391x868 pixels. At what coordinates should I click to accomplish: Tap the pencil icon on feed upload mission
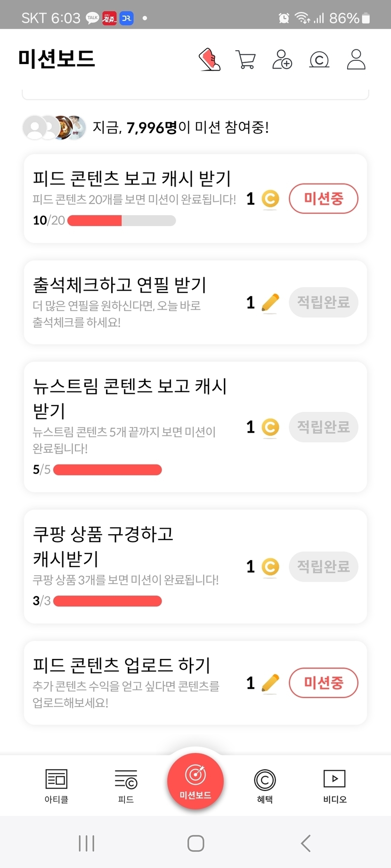coord(270,683)
